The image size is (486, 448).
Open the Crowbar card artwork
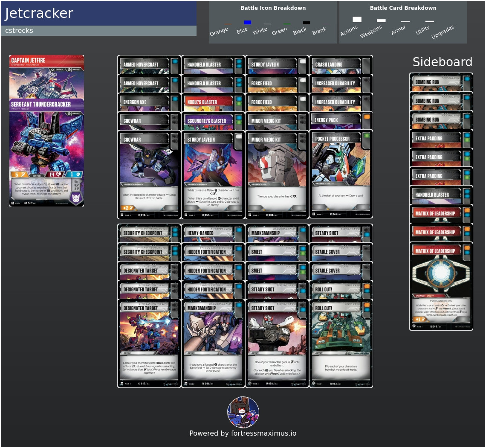[x=149, y=163]
